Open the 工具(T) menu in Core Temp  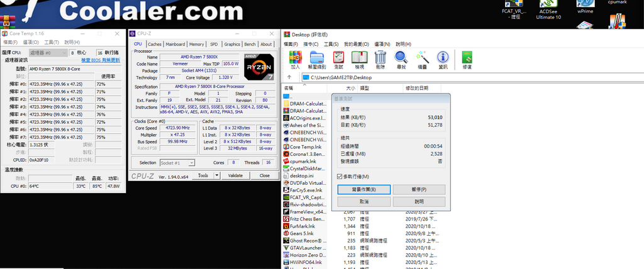[51, 42]
